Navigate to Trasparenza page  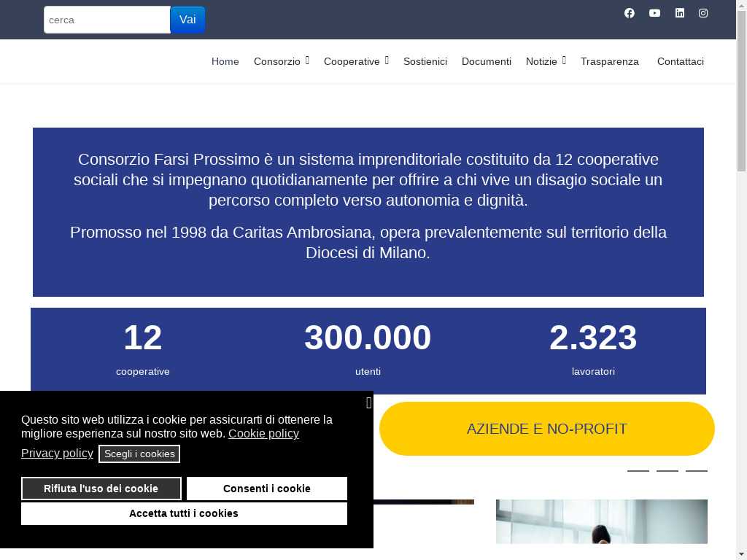click(609, 61)
